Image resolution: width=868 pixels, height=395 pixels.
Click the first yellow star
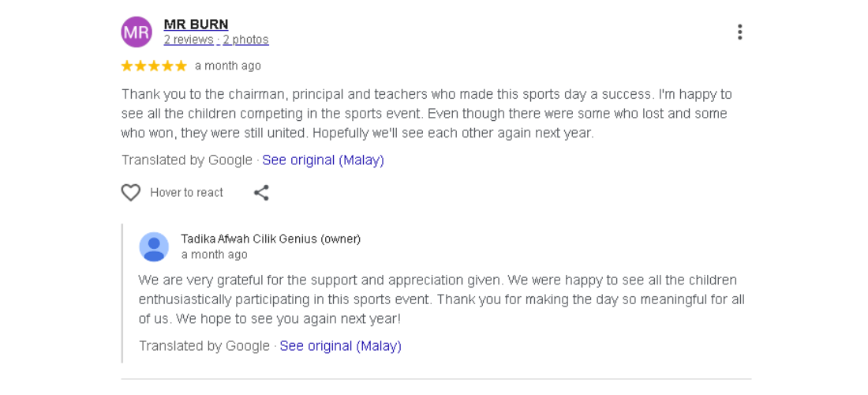click(x=127, y=66)
